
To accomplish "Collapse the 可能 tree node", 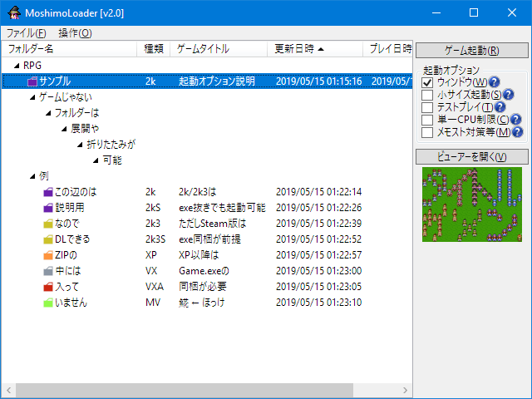I will click(96, 160).
